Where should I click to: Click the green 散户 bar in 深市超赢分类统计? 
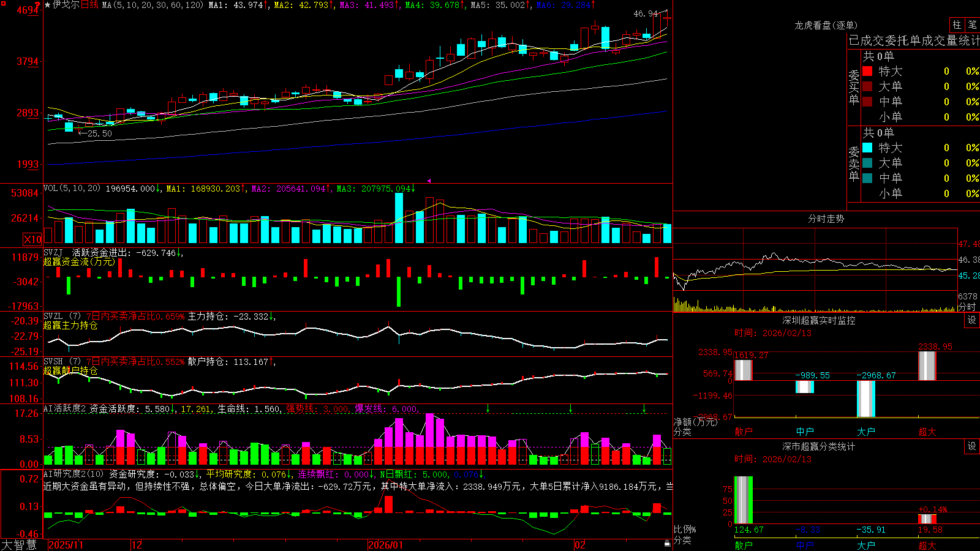click(x=743, y=500)
